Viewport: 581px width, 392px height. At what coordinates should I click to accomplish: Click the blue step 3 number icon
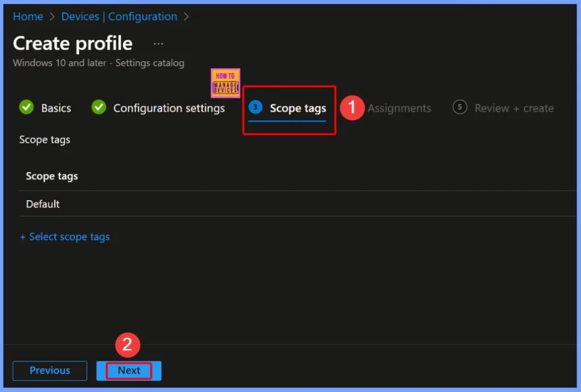pos(255,107)
